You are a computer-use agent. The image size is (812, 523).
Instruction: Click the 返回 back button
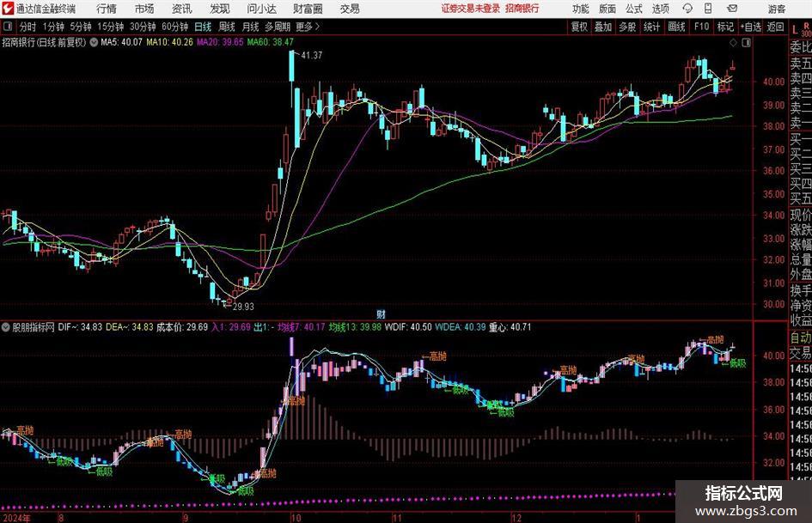(x=775, y=27)
